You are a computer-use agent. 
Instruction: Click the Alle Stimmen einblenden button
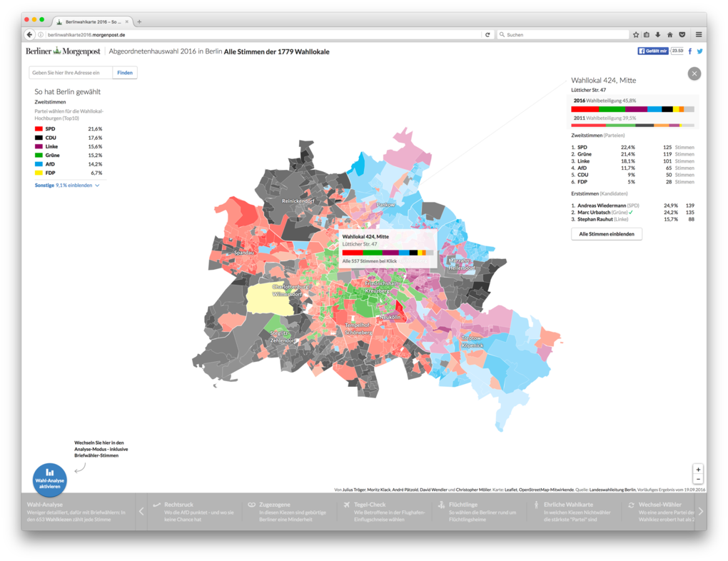[607, 233]
